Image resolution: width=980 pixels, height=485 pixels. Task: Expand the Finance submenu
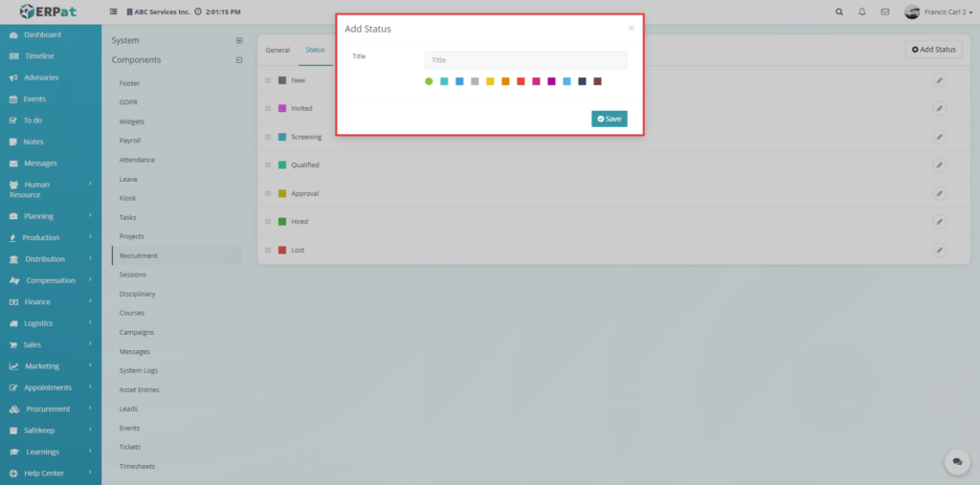pos(90,301)
